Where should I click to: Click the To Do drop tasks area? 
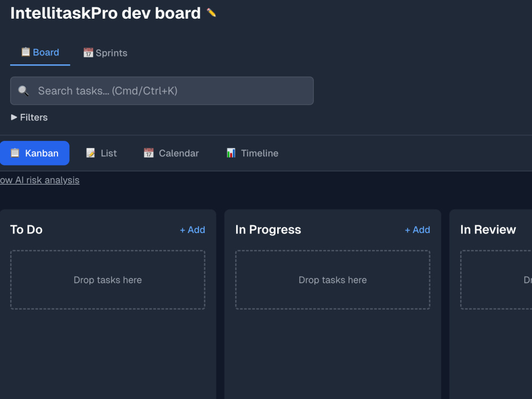click(x=107, y=280)
